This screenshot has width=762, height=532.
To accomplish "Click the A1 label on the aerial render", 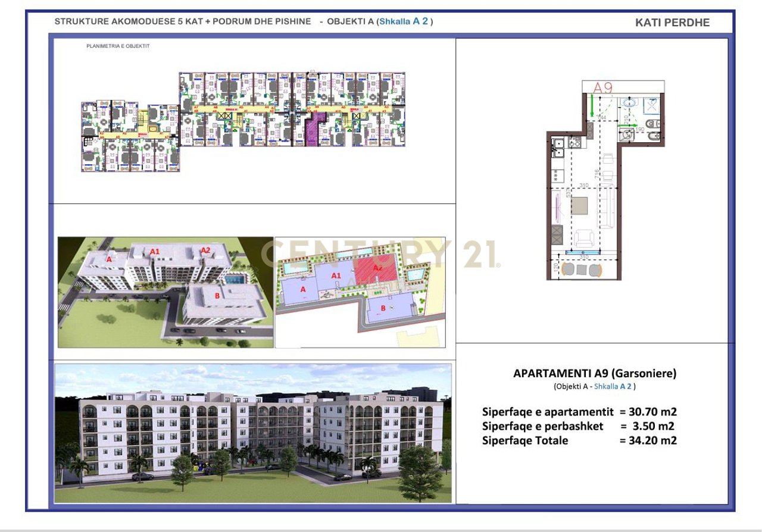I will (x=155, y=252).
